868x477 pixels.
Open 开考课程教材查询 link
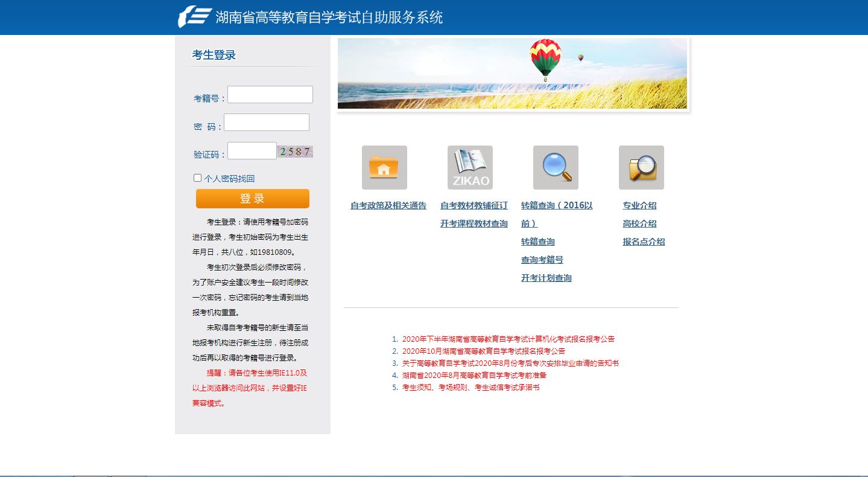[474, 224]
